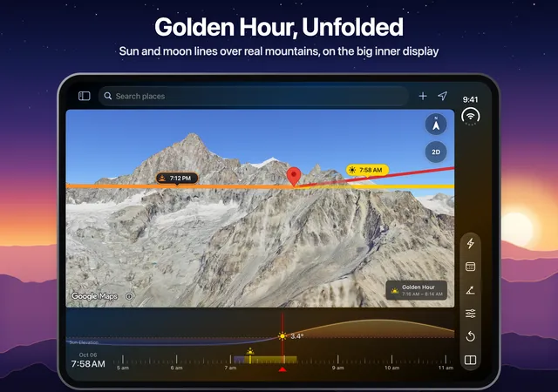
Task: Click the 7:12 PM sunset label
Action: [177, 179]
